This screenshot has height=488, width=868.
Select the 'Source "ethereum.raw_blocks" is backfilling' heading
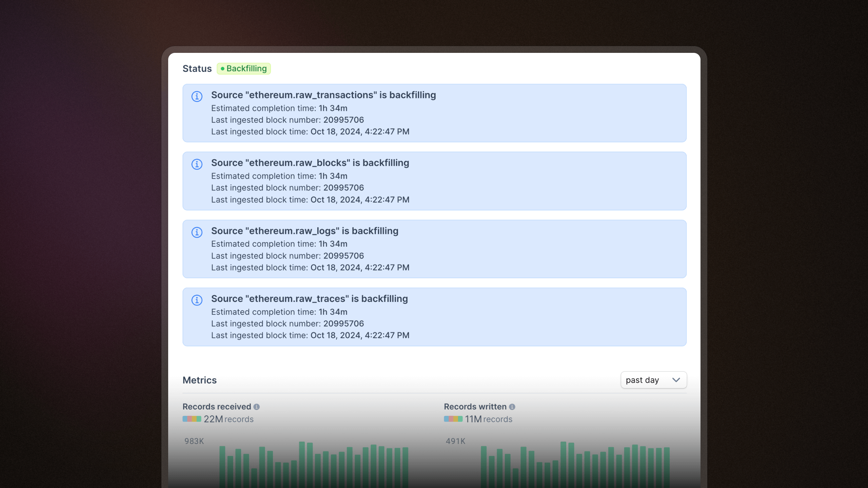coord(310,163)
